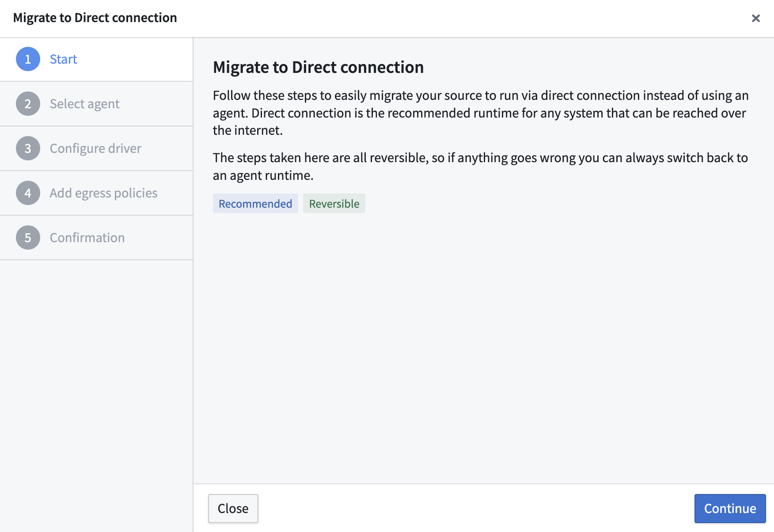774x532 pixels.
Task: Click the step 5 number circle
Action: [28, 238]
